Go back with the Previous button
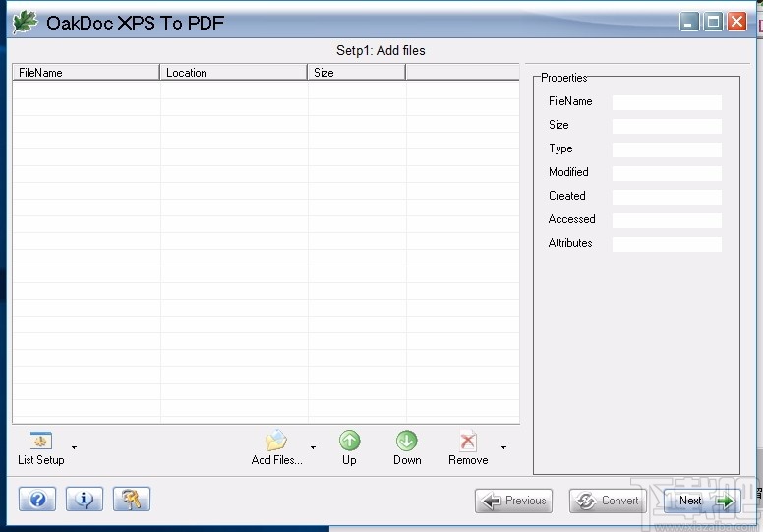 click(513, 501)
